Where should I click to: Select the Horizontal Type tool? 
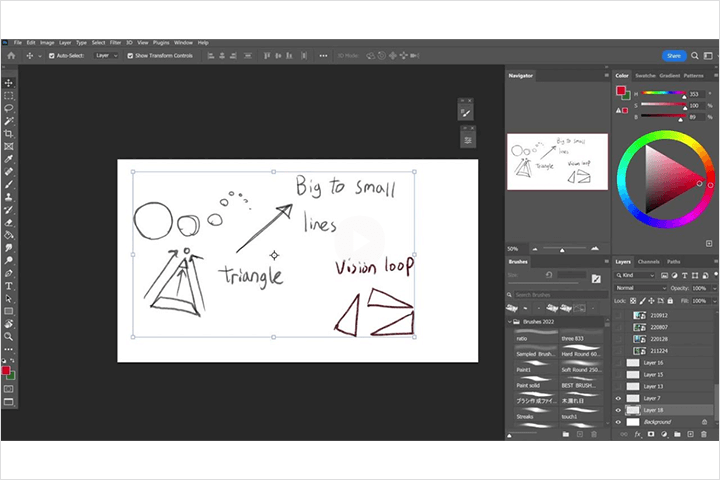pyautogui.click(x=9, y=286)
